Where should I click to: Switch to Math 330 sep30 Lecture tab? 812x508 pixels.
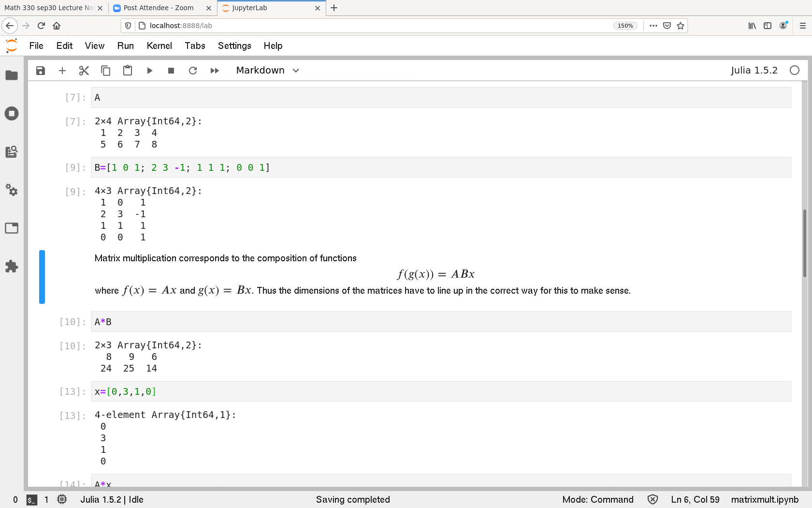click(48, 8)
